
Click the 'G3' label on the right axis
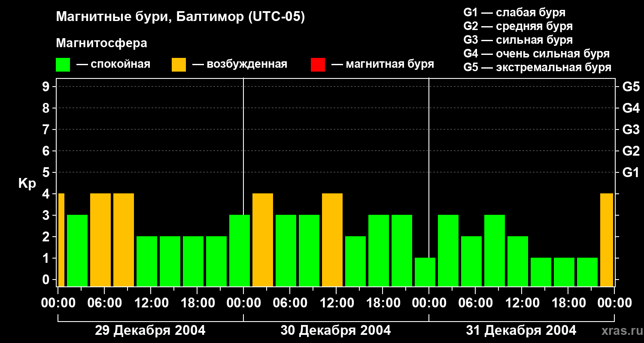pos(631,129)
